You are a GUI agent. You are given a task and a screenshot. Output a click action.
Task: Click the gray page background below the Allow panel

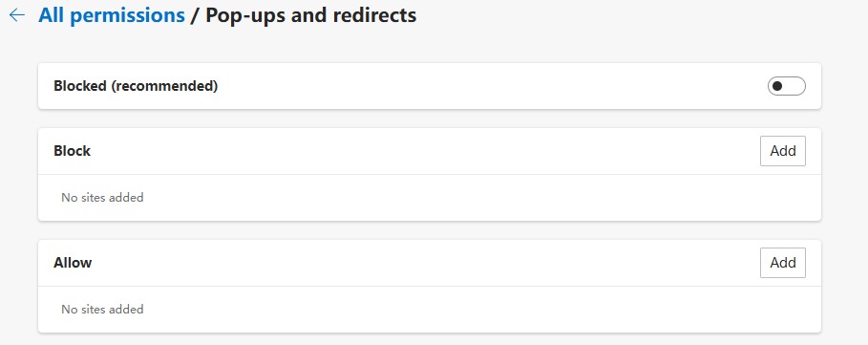tap(430, 339)
